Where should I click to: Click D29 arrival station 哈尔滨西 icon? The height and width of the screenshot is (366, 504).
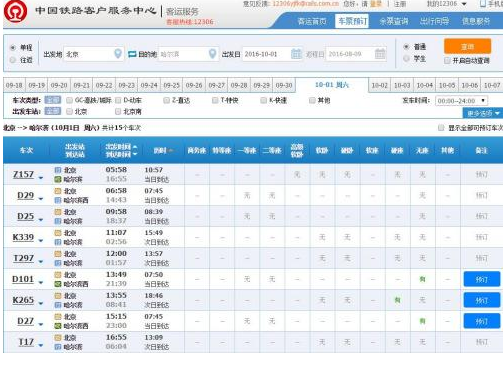point(58,200)
